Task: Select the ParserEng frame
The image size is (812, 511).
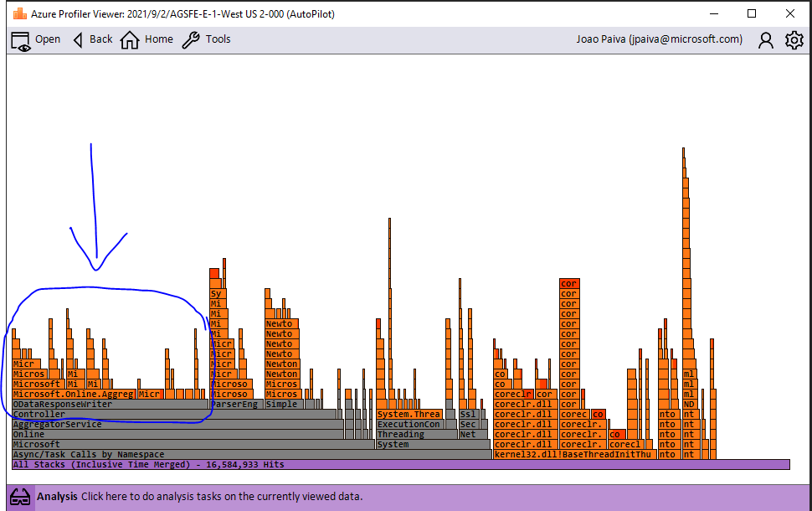Action: point(237,405)
